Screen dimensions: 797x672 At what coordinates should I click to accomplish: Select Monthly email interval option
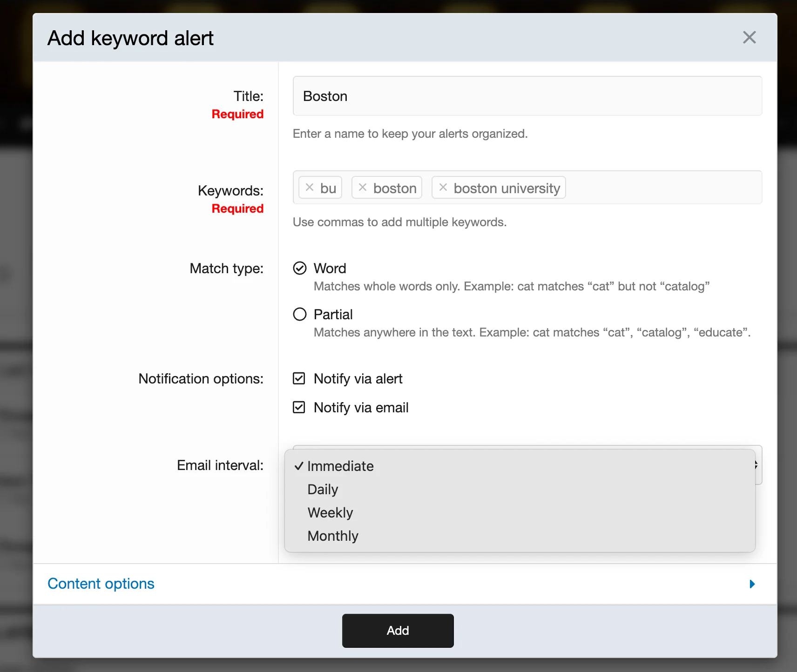[333, 536]
